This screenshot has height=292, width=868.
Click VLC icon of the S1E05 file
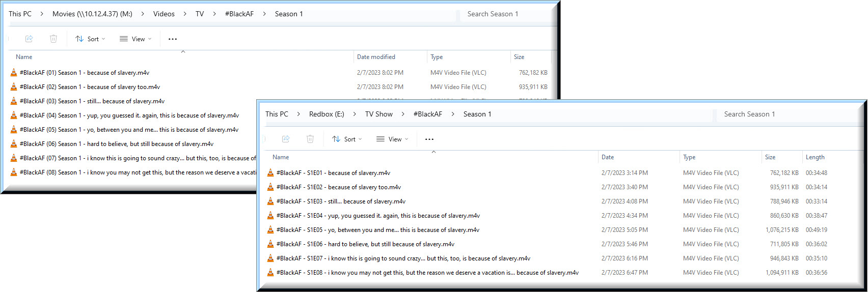pyautogui.click(x=270, y=230)
